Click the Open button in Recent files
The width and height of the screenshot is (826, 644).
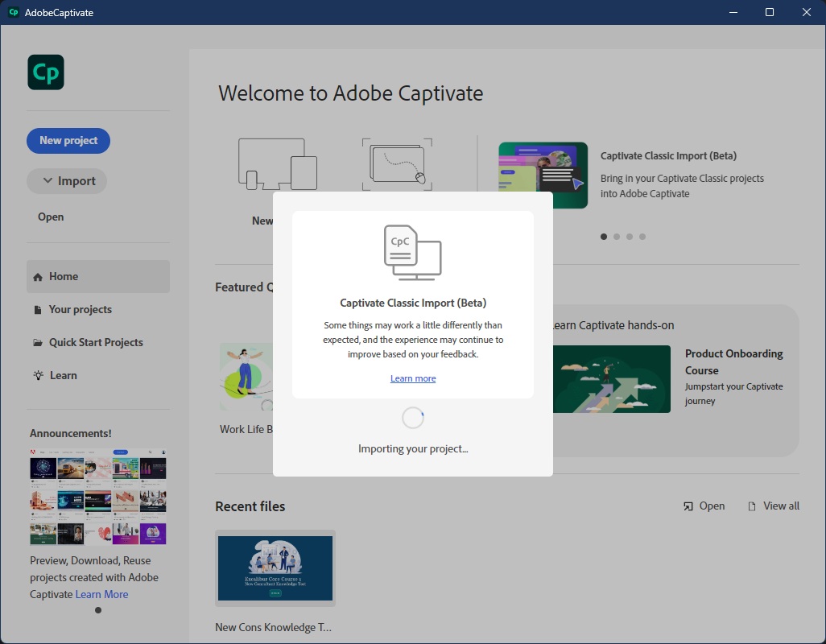click(704, 506)
